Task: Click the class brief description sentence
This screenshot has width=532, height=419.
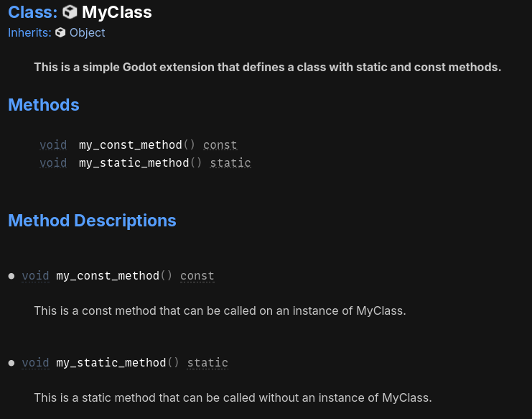Action: pyautogui.click(x=267, y=68)
